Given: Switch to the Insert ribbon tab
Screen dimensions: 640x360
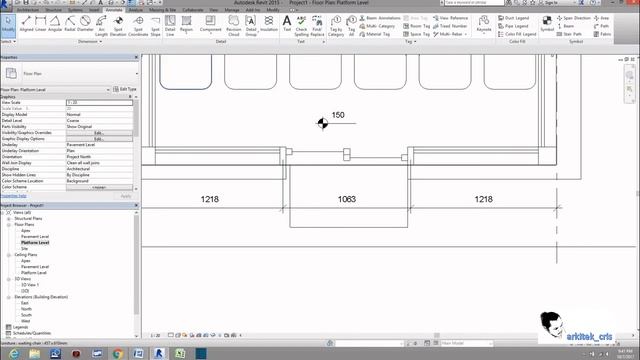Looking at the screenshot, I should pos(94,10).
